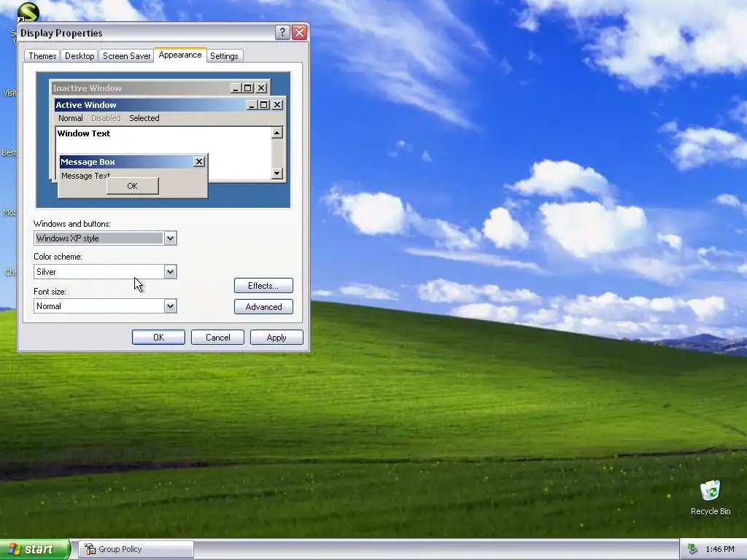Apply the appearance changes

276,337
